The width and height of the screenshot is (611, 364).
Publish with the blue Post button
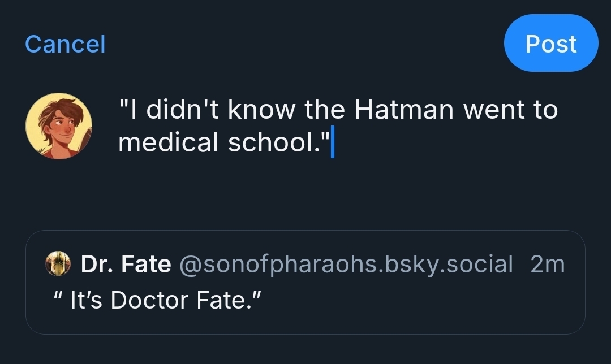point(550,44)
